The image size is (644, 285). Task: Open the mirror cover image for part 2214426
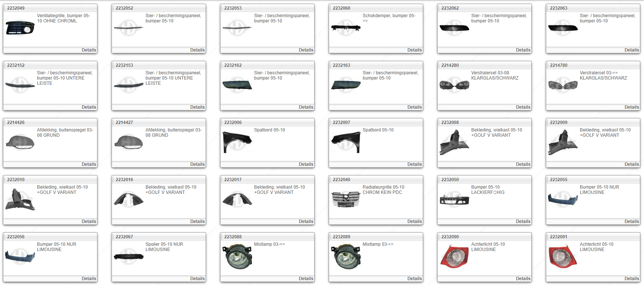click(20, 142)
